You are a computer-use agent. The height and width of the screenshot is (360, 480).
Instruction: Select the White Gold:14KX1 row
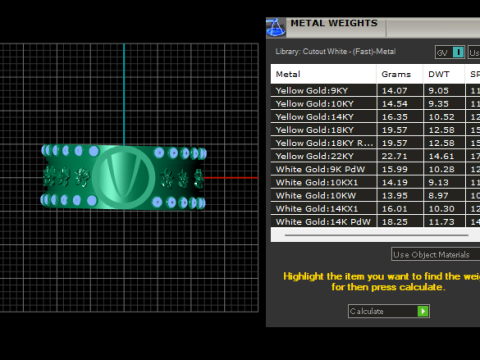375,209
